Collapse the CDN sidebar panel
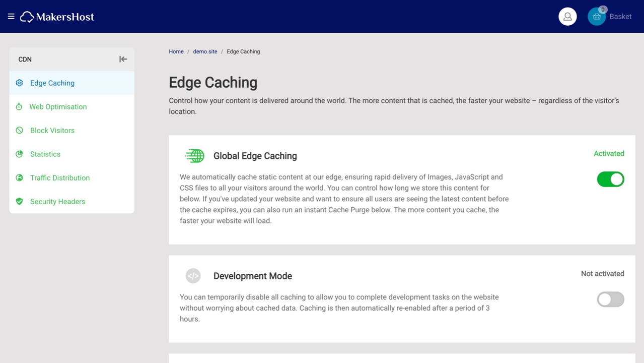Viewport: 644px width, 363px height. (123, 59)
